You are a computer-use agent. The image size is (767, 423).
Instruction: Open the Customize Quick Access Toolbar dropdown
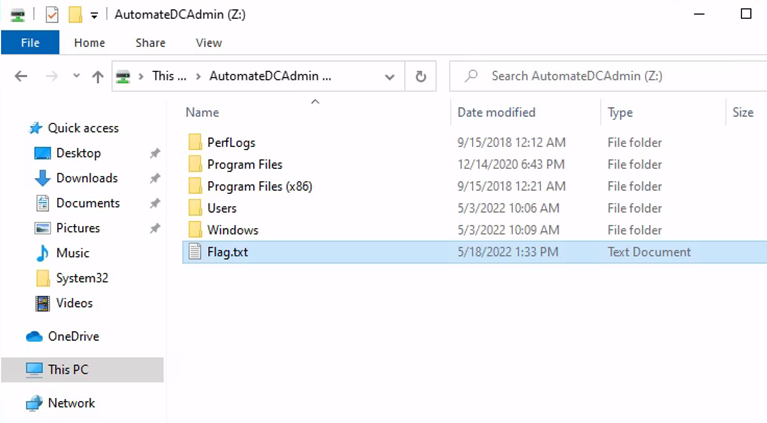tap(94, 15)
